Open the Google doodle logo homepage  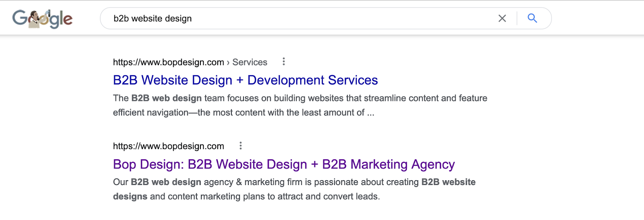[42, 19]
